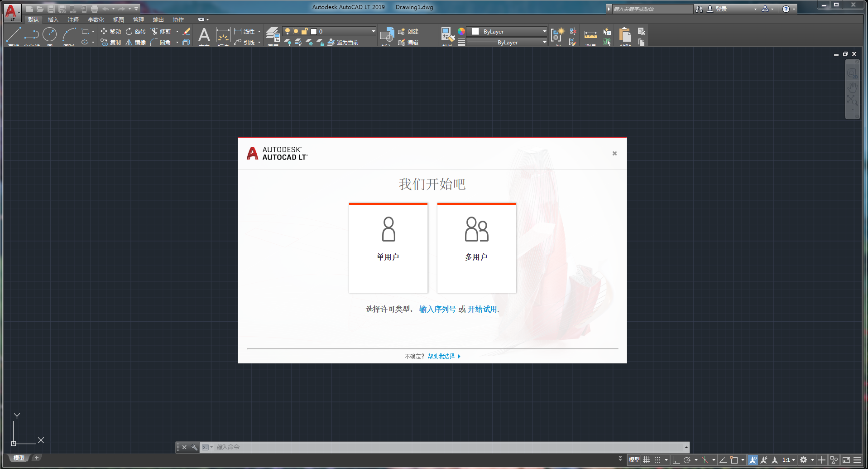
Task: Open the 注释 (Annotate) ribbon tab
Action: click(73, 19)
